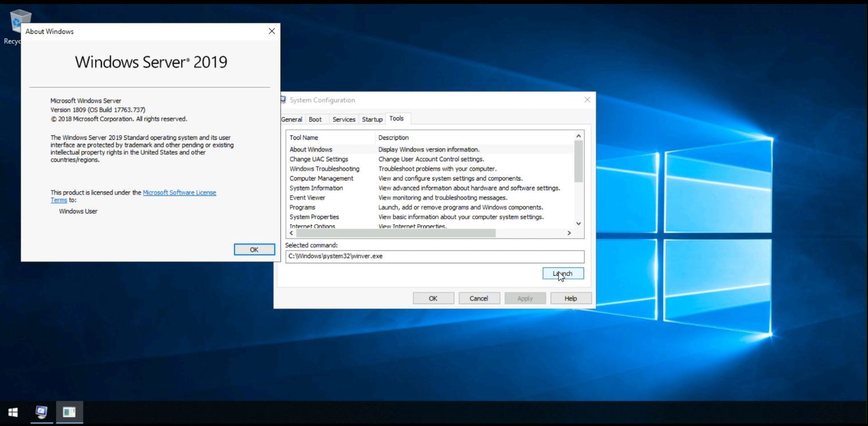Open the Boot tab
Viewport: 868px width, 426px height.
315,119
